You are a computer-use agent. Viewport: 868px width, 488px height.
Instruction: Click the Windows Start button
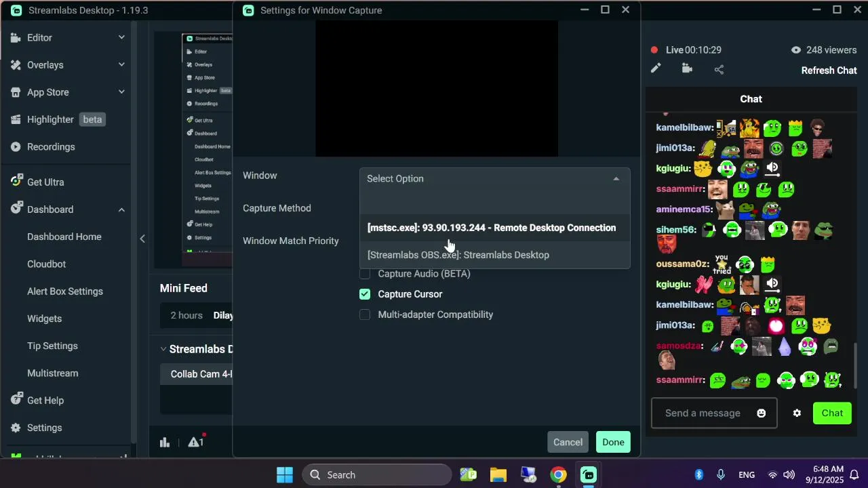(285, 474)
